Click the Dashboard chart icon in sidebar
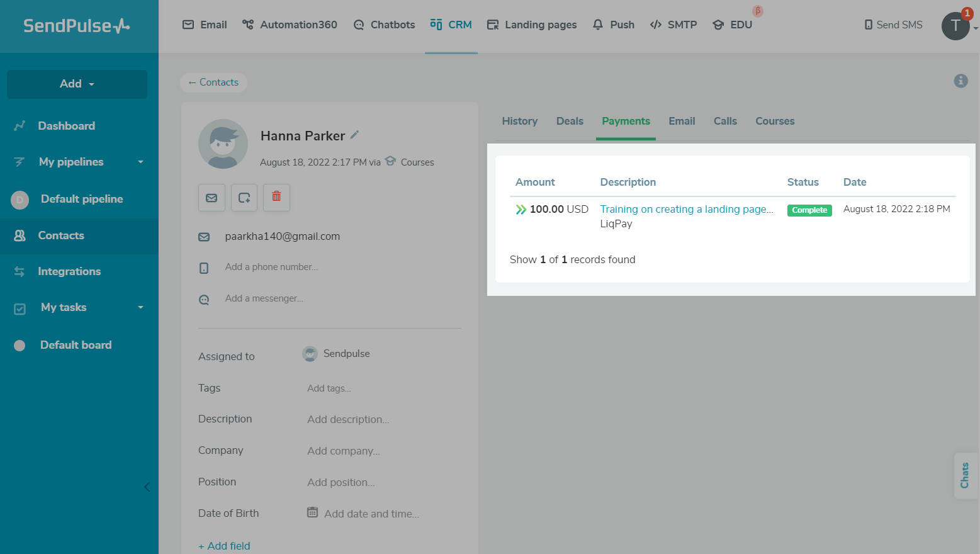 click(20, 126)
